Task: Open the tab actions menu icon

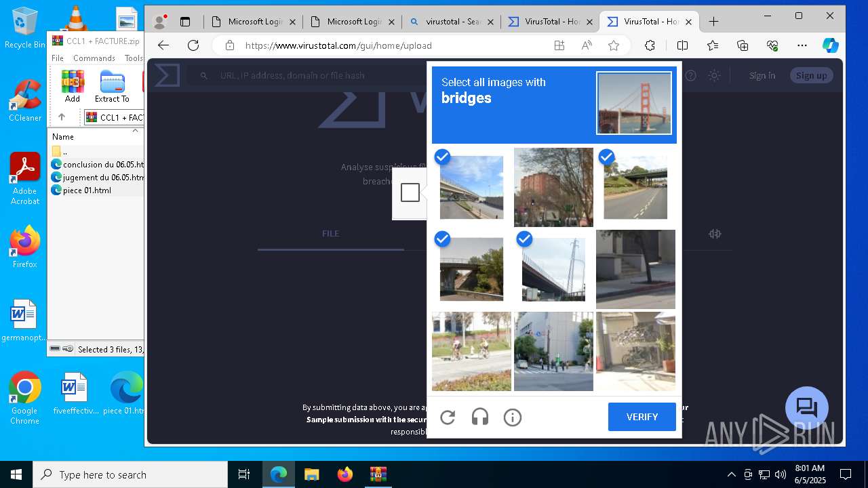Action: [x=184, y=22]
